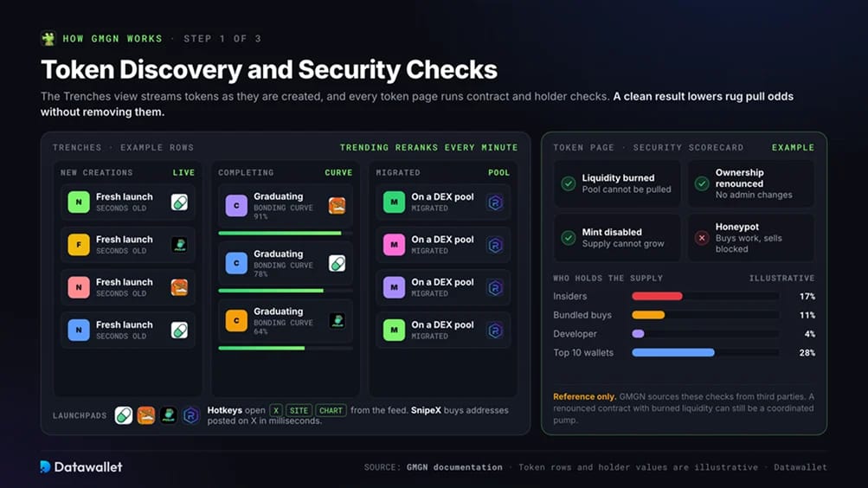Image resolution: width=868 pixels, height=488 pixels.
Task: Click the pill launchpad icon in green N row
Action: 179,202
